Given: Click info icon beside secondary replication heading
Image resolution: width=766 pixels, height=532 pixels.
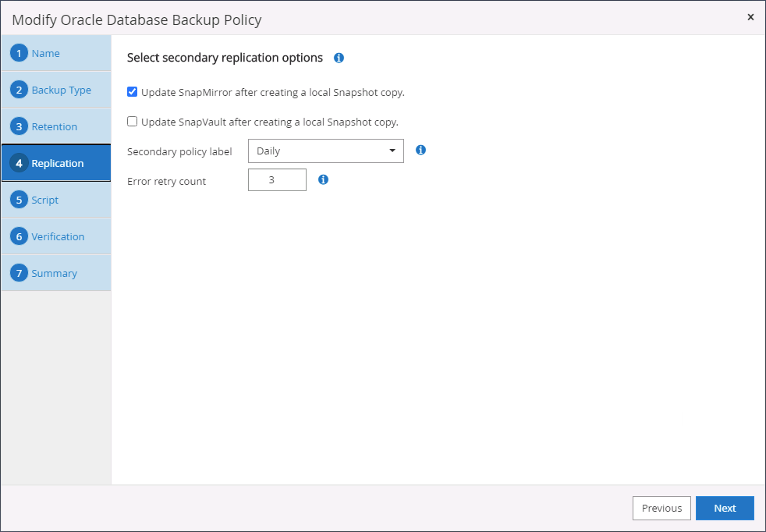Looking at the screenshot, I should coord(339,58).
